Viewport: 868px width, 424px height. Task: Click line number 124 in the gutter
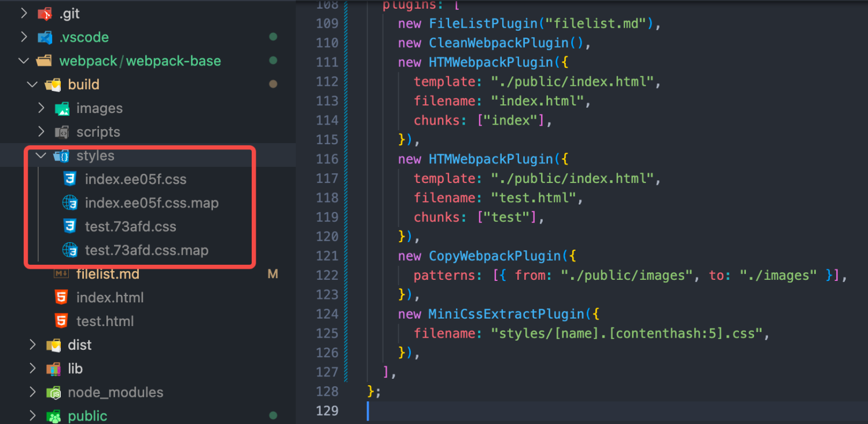click(328, 314)
